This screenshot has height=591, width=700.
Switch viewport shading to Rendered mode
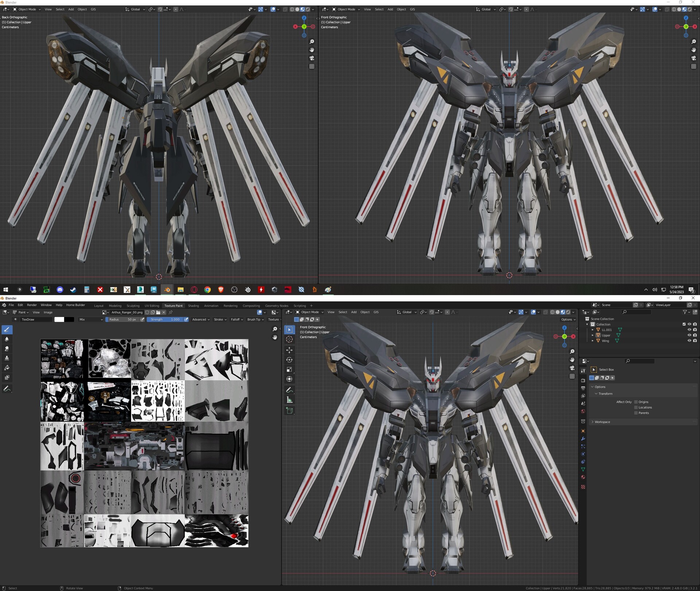(x=568, y=312)
